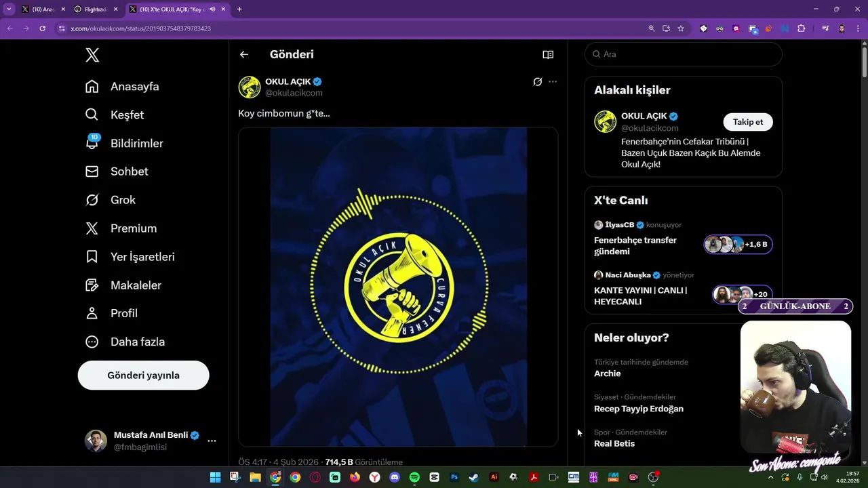Open the tab search dropdown arrow
868x488 pixels.
click(x=9, y=9)
